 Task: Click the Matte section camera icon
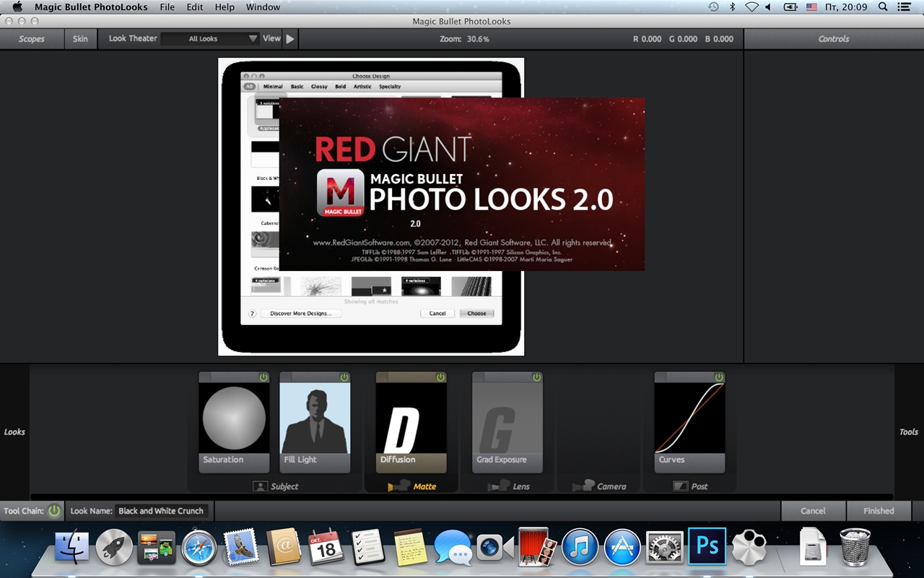coord(399,486)
